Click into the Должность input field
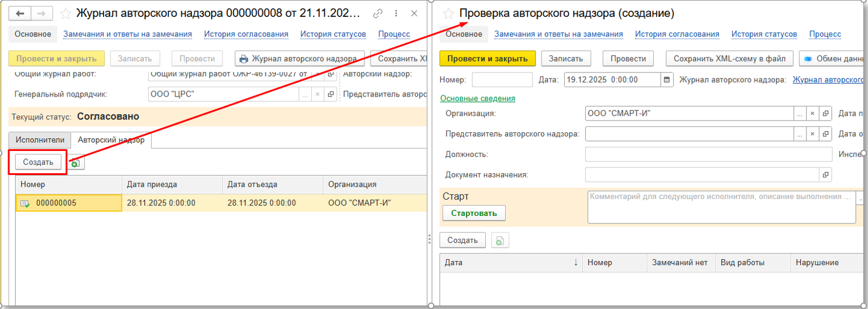 coord(708,154)
